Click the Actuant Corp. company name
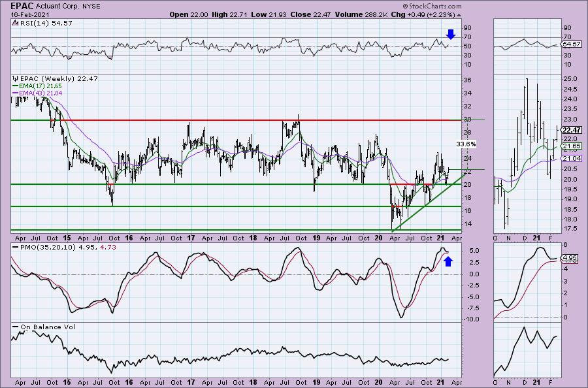The image size is (588, 388). pyautogui.click(x=59, y=7)
